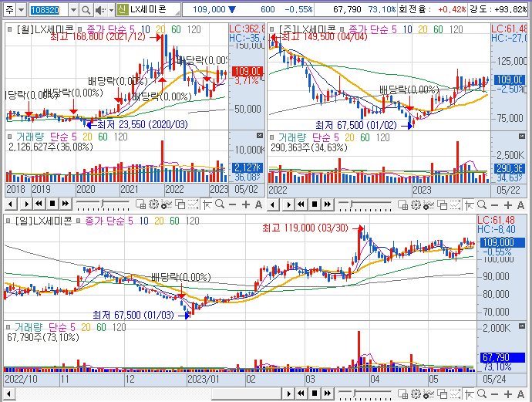Click minus zoom-out icon on monthly chart

(232, 204)
